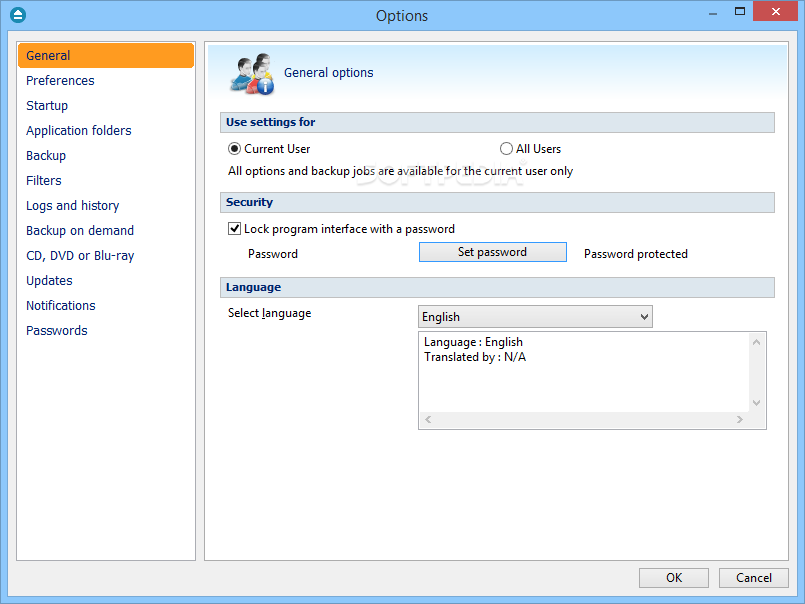Confirm with the OK button
The width and height of the screenshot is (805, 604).
point(674,578)
